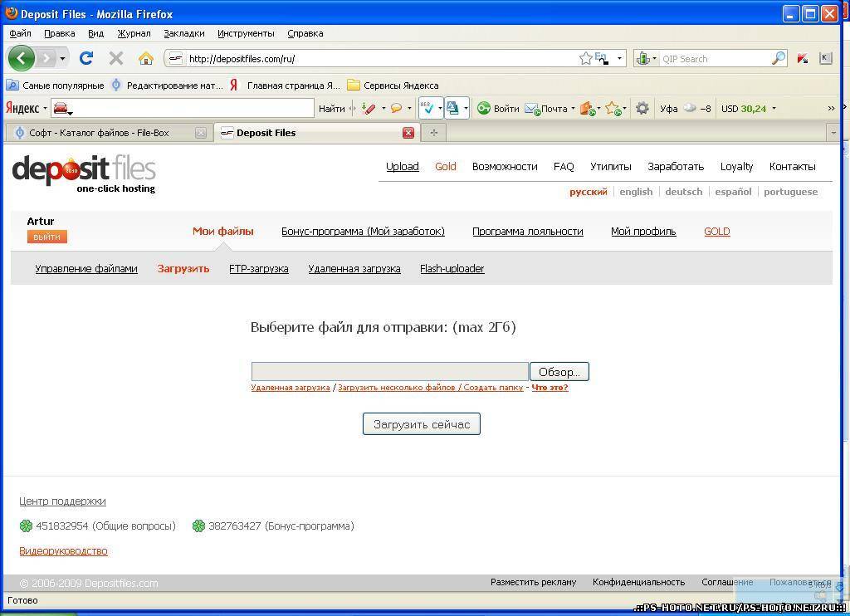Click the Yandex speech bubble icon
Viewport: 850px width, 616px height.
tap(396, 109)
